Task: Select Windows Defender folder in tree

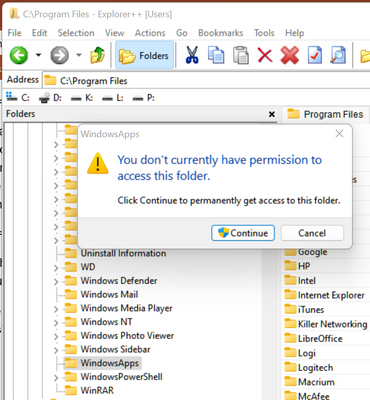Action: (111, 281)
